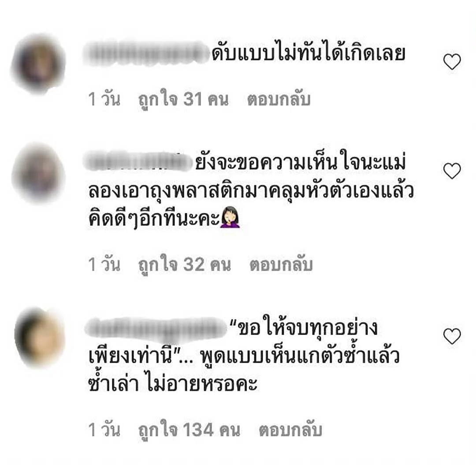
Task: View avatar of the "ขอให้จบทุกอย่าง" commenter
Action: 40,338
